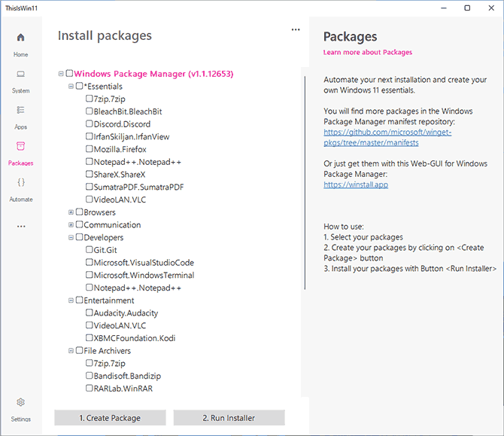Select the IrfanSkiljan.IrfanView row
This screenshot has width=504, height=436.
point(132,136)
